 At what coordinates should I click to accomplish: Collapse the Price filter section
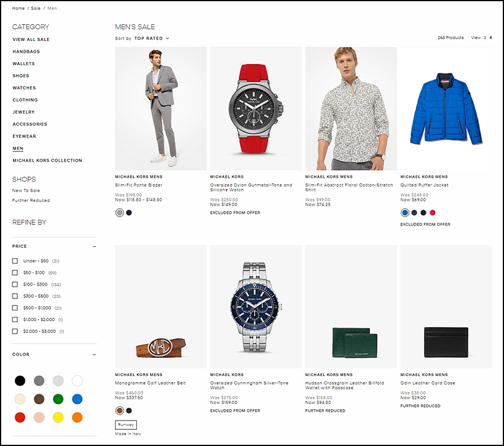point(94,246)
